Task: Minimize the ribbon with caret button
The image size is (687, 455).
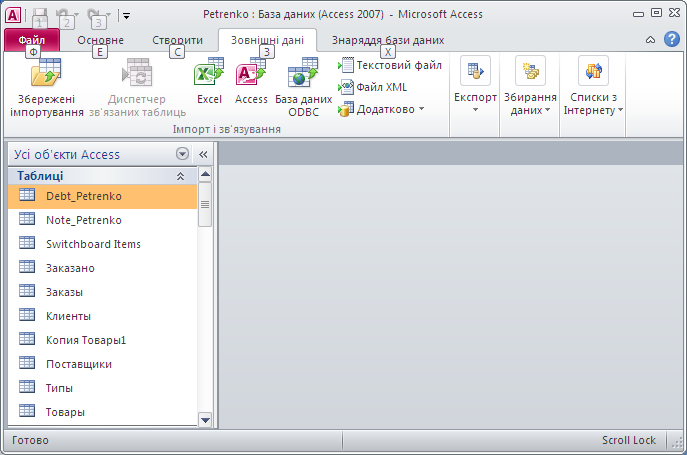Action: pos(651,40)
